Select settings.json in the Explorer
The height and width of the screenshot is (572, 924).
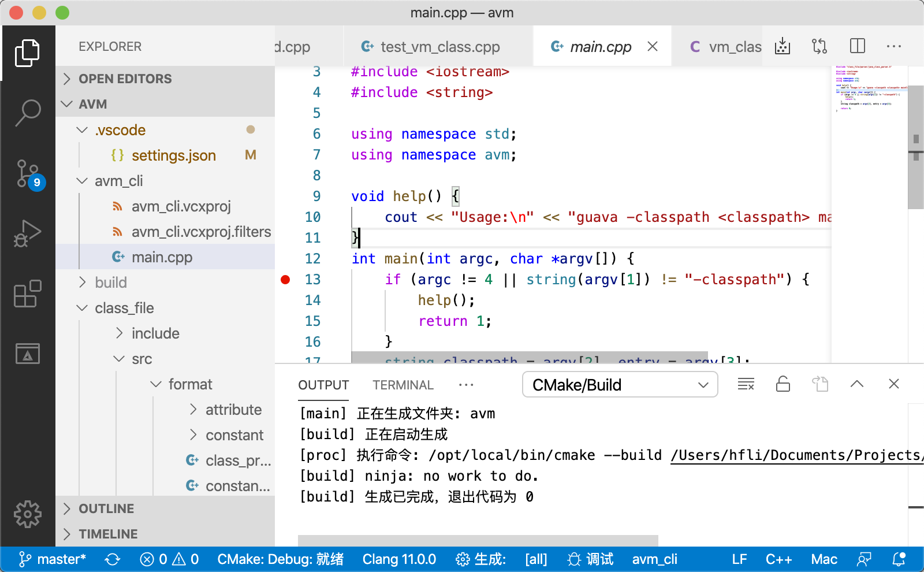coord(174,155)
